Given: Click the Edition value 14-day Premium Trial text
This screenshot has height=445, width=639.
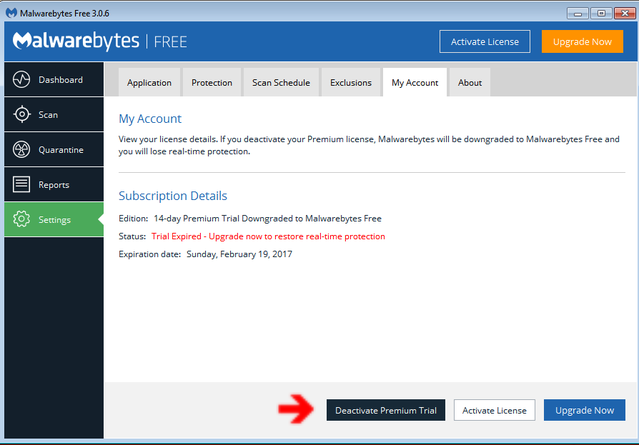Looking at the screenshot, I should 267,218.
